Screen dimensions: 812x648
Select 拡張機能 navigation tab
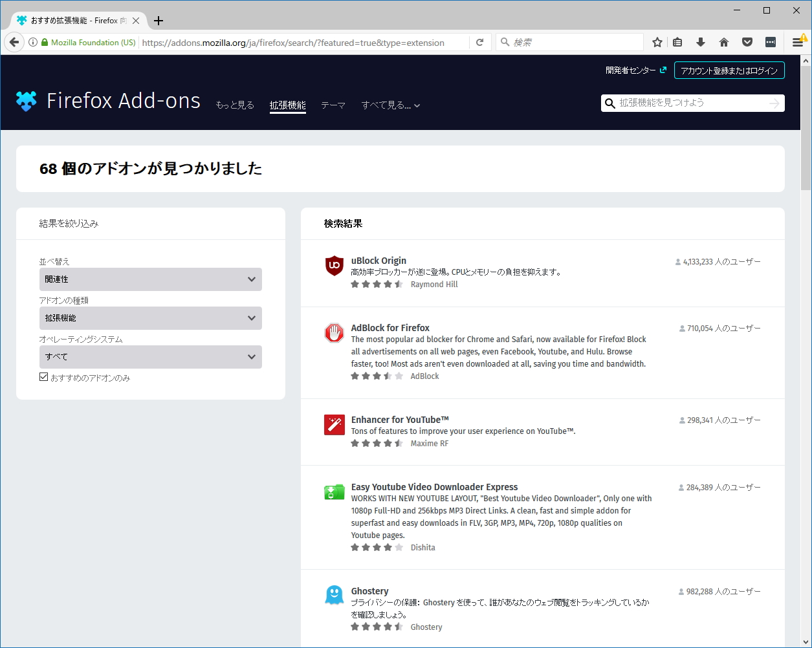point(288,105)
